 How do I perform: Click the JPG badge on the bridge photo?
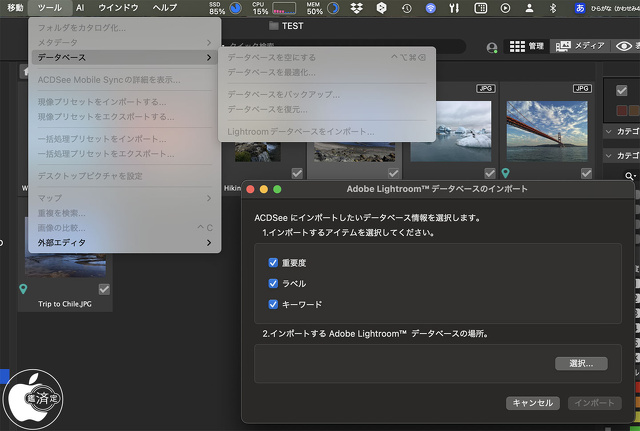point(582,88)
